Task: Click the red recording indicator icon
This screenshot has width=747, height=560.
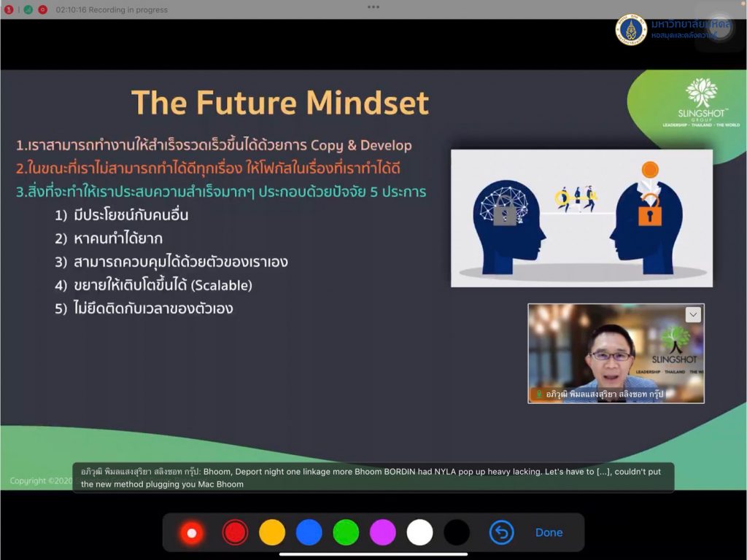Action: 43,9
